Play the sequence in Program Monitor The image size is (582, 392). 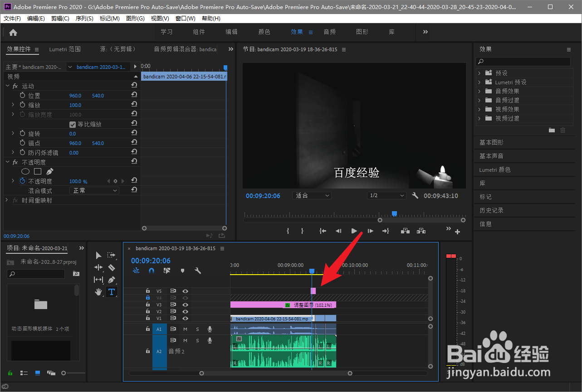pos(354,231)
